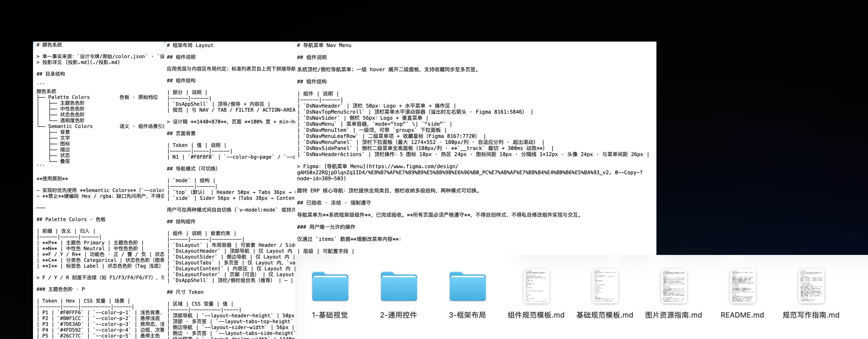This screenshot has width=868, height=339.
Task: Click the file name label "README.md"
Action: coord(742,315)
